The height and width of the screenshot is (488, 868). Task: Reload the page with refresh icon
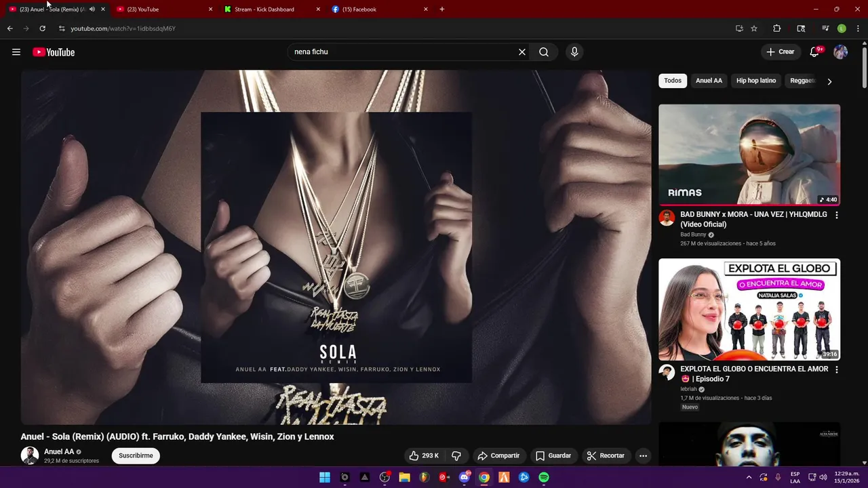42,28
